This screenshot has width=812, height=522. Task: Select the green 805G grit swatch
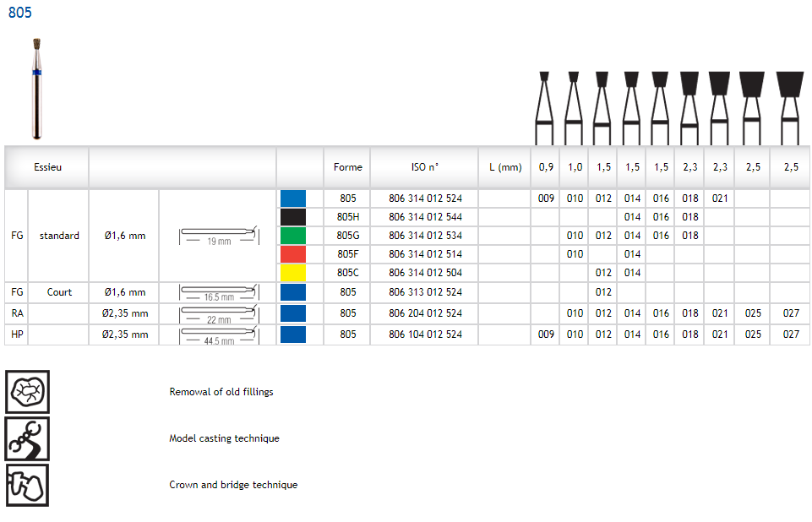pyautogui.click(x=292, y=236)
